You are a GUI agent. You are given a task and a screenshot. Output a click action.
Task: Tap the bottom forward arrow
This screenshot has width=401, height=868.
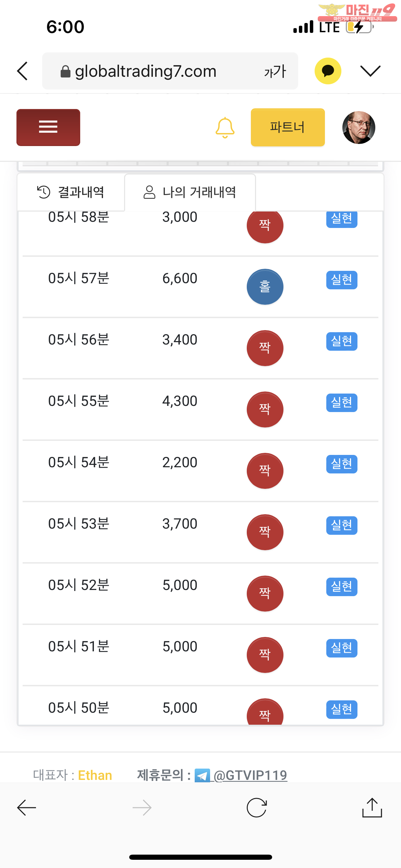coord(142,808)
